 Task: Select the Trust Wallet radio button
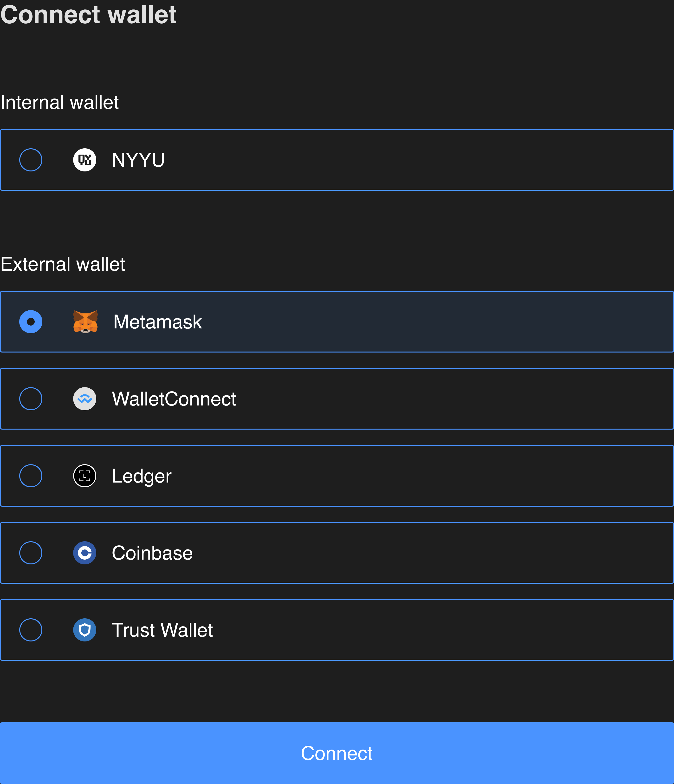(x=31, y=630)
